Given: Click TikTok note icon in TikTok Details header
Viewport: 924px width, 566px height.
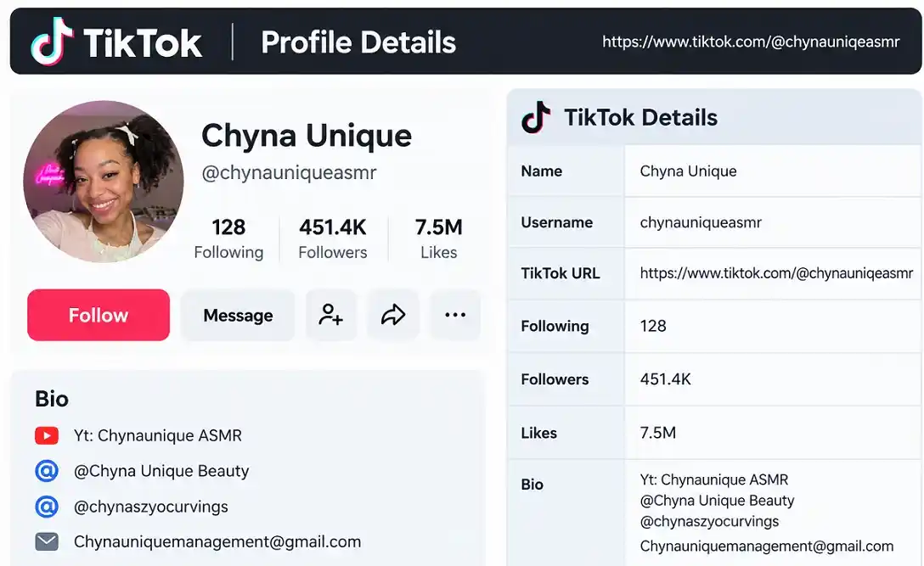Looking at the screenshot, I should 536,117.
